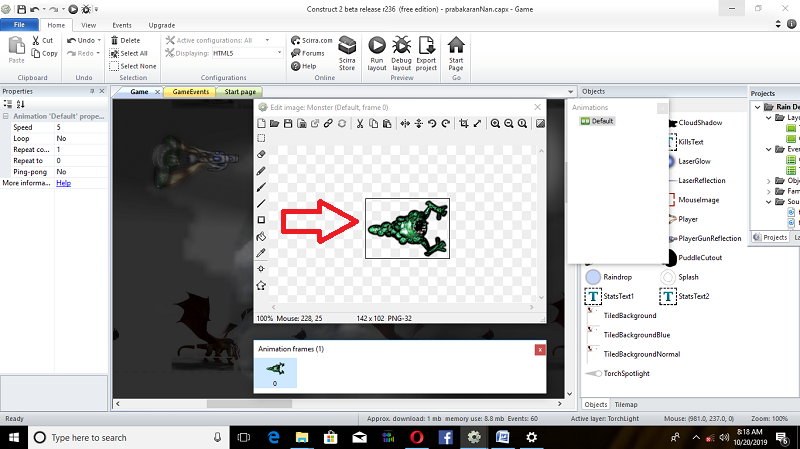Viewport: 800px width, 449px height.
Task: Click the Help link in Properties panel
Action: [x=63, y=183]
